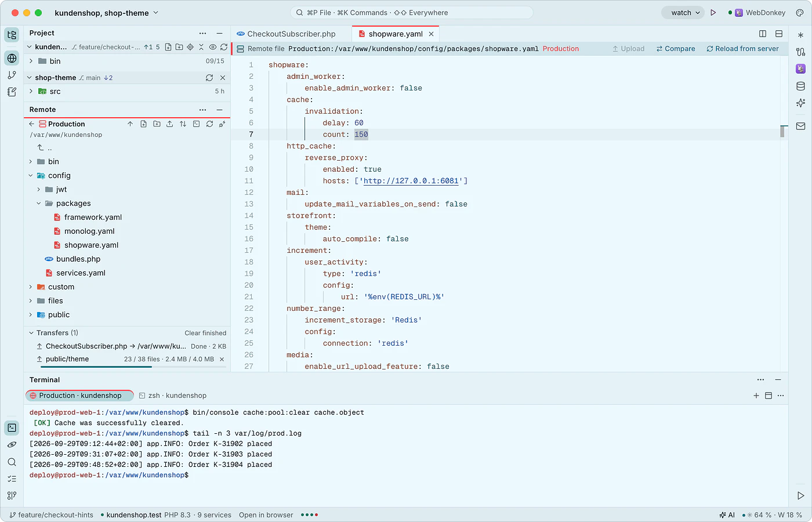Viewport: 812px width, 522px height.
Task: Open the AI sparkle panel in the right sidebar
Action: [800, 103]
